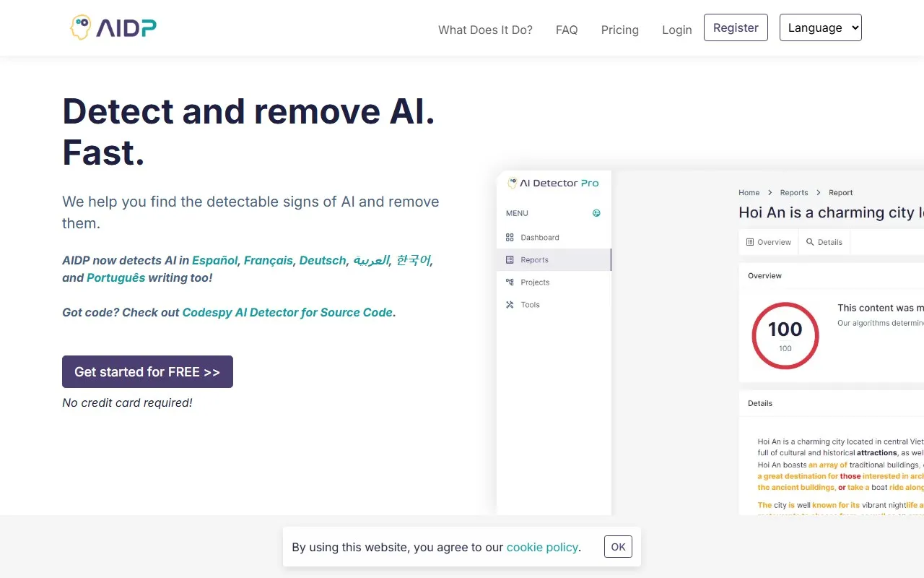
Task: Click the AI Detector Pro logo
Action: point(552,183)
